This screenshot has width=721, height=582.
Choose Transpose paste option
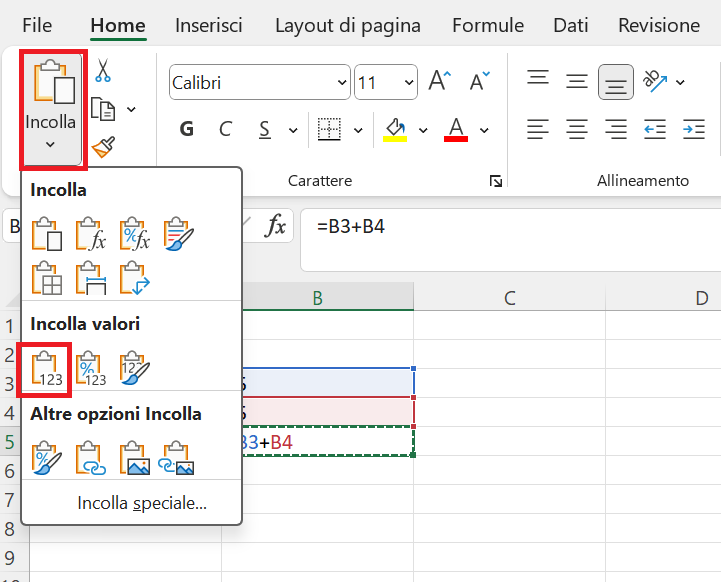click(x=135, y=278)
